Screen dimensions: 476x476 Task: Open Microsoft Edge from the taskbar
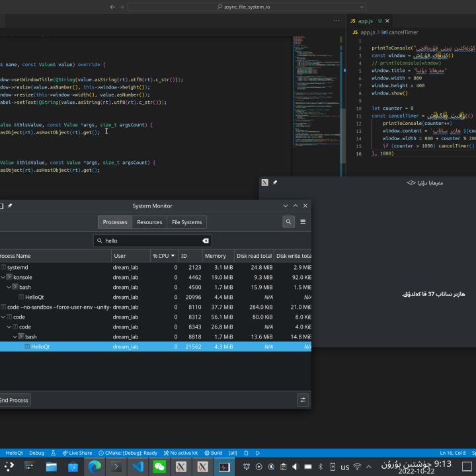click(95, 467)
